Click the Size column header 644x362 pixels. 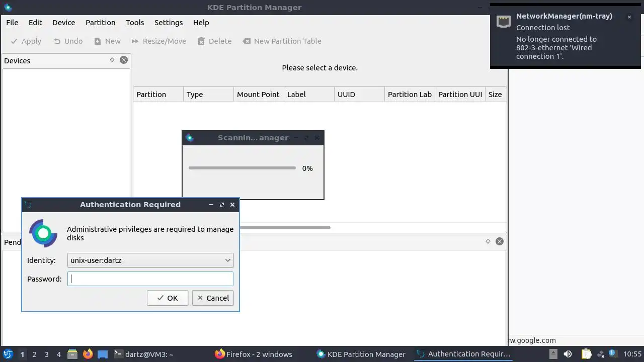point(496,95)
